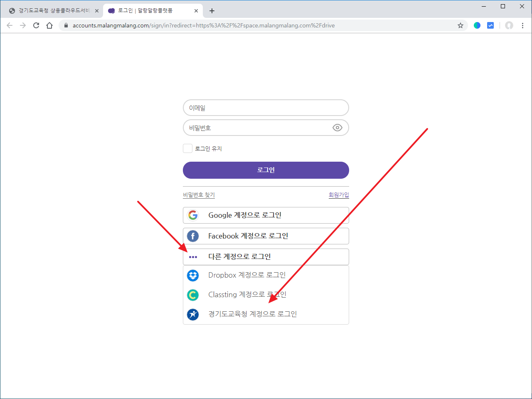Switch to 경기도교육청 상용클라우드서비스 tab

[x=53, y=11]
